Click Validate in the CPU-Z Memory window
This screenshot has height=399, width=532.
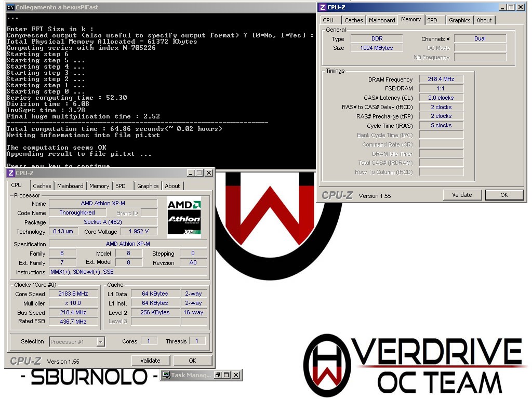click(x=462, y=195)
